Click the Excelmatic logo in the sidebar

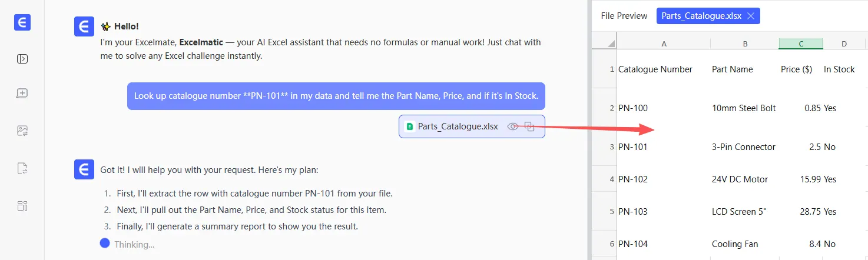22,22
